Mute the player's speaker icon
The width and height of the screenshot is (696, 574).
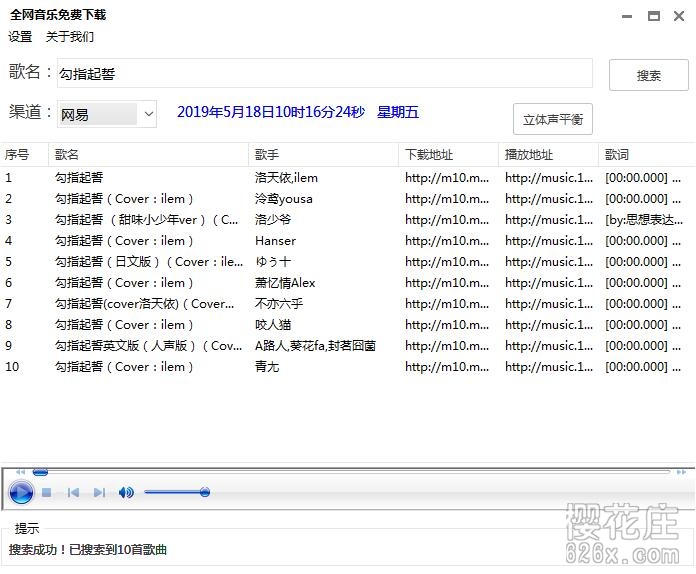click(126, 492)
